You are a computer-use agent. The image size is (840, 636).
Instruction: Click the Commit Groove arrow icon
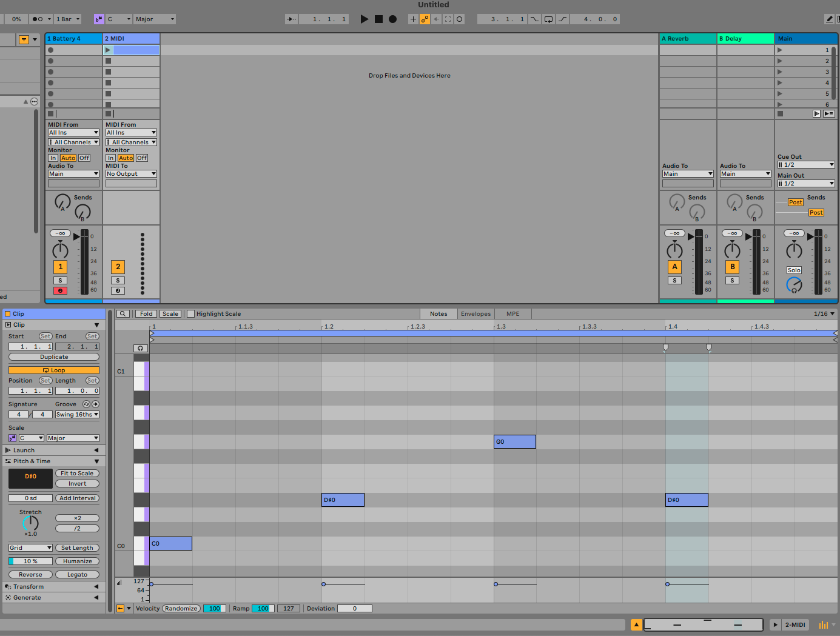pyautogui.click(x=95, y=404)
